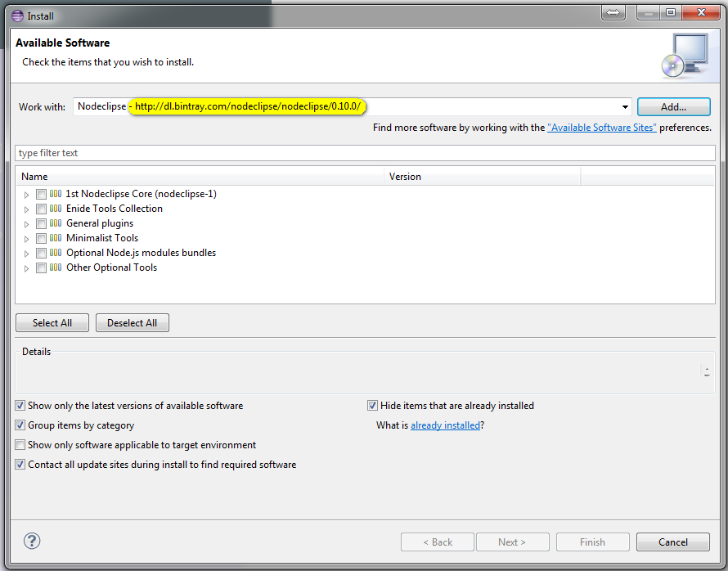This screenshot has width=728, height=571.
Task: Enable Show only software applicable to target environment
Action: click(20, 445)
